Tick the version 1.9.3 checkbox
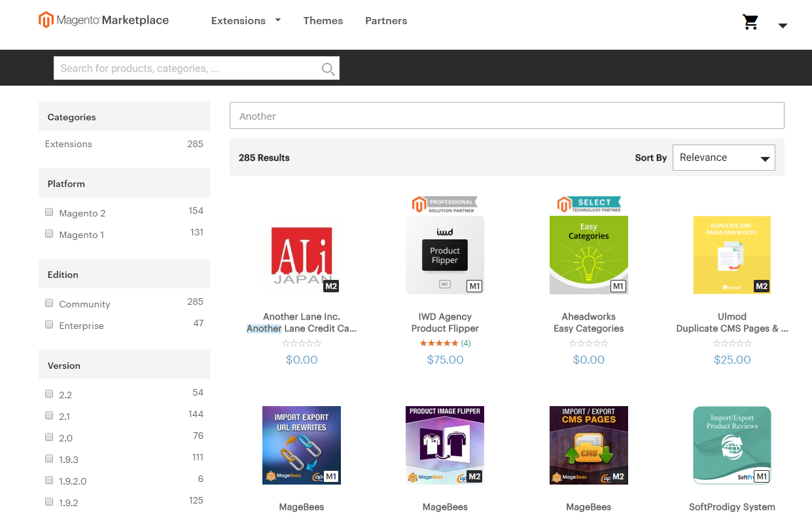The image size is (812, 514). click(x=49, y=458)
